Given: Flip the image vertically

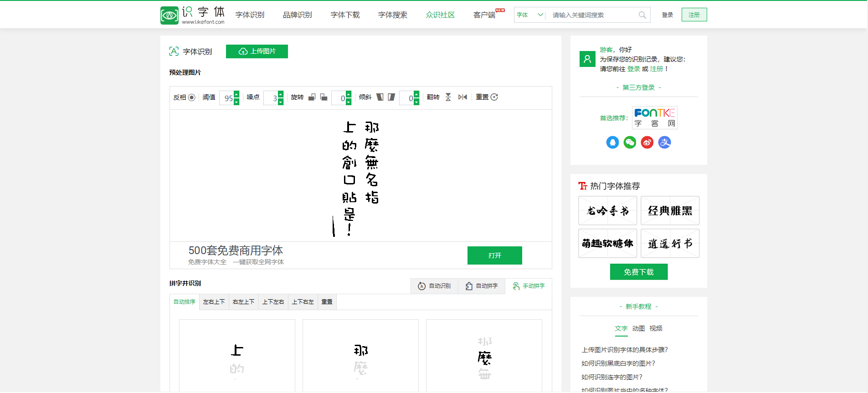Looking at the screenshot, I should coord(448,97).
